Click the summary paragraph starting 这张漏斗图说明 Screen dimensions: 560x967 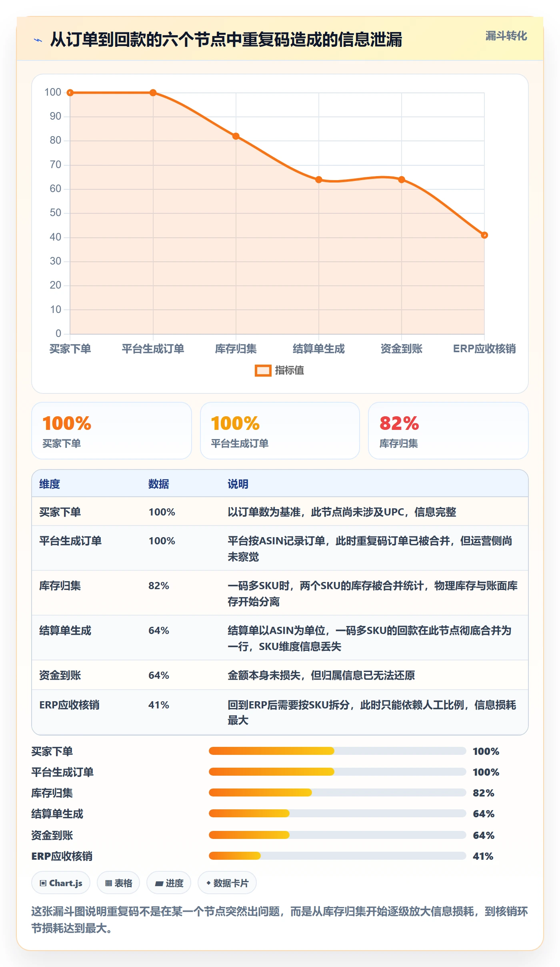coord(280,919)
